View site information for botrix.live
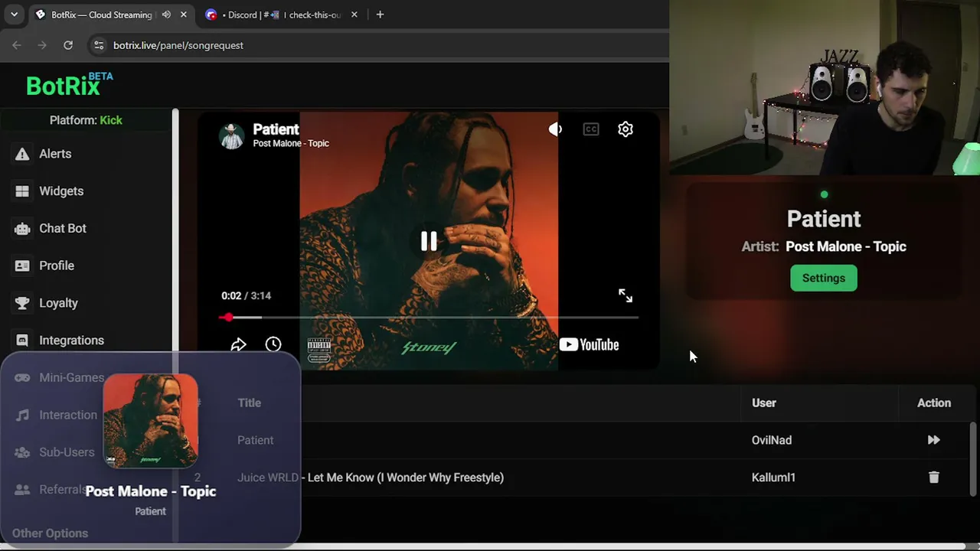 99,45
